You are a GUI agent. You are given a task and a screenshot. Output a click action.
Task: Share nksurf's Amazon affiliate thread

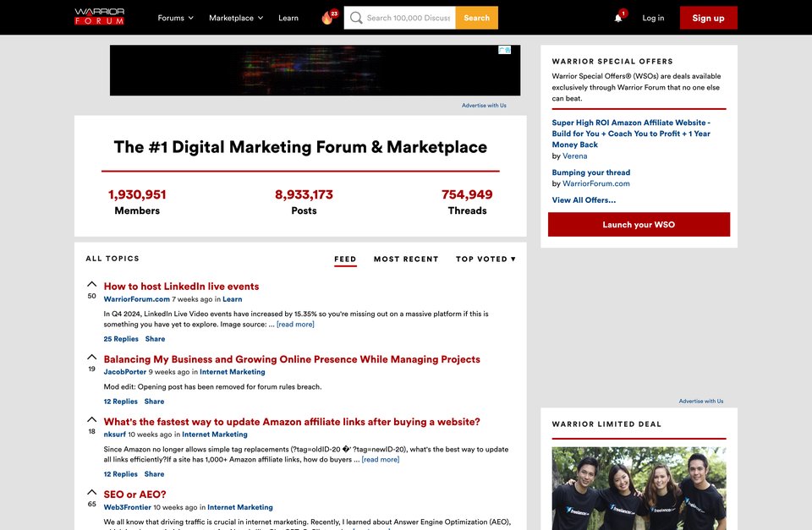[154, 474]
